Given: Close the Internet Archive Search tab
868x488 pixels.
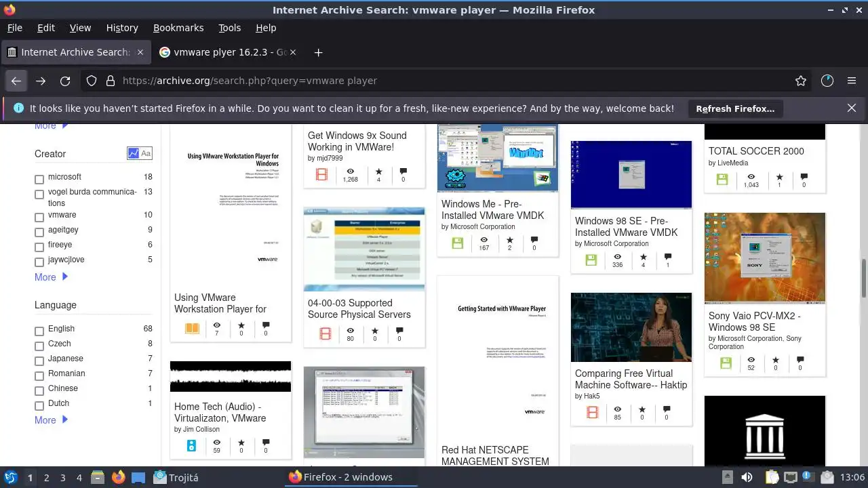Looking at the screenshot, I should 140,52.
